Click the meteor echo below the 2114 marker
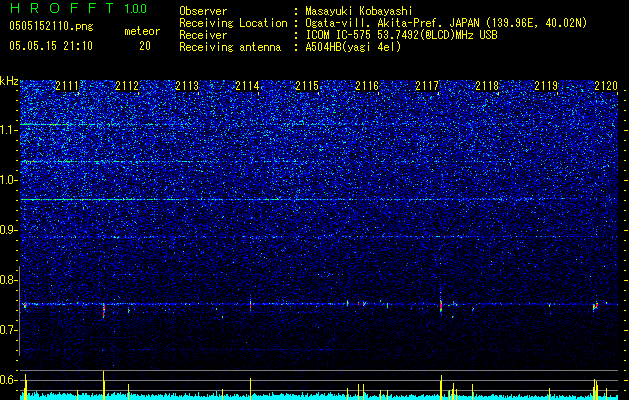The width and height of the screenshot is (629, 400). pos(250,304)
